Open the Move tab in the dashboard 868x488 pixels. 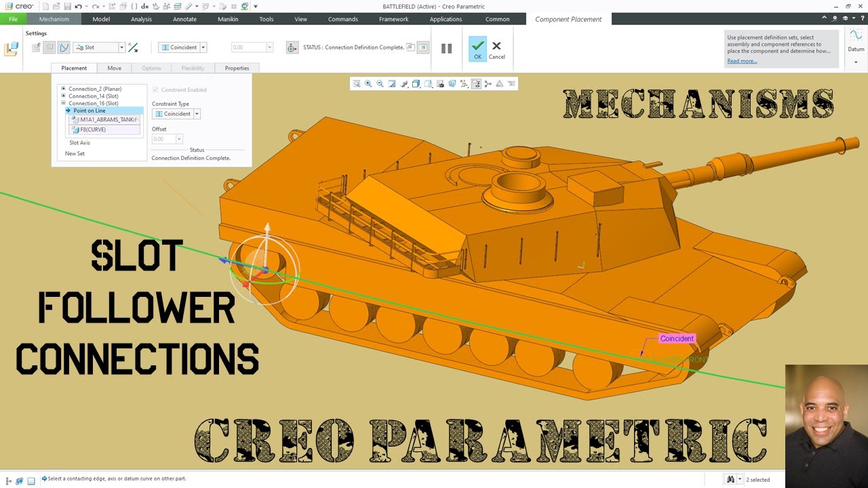(114, 68)
